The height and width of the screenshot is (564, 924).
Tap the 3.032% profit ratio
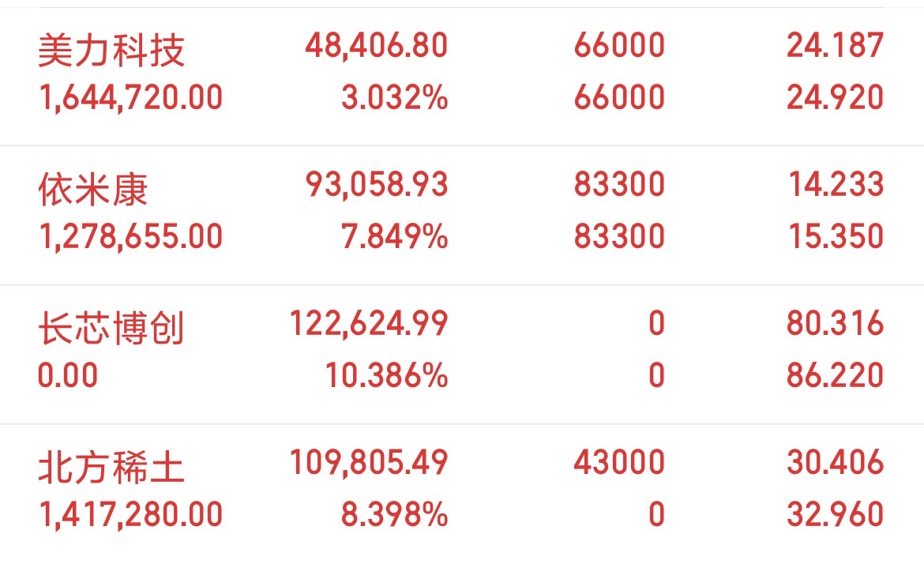(395, 97)
